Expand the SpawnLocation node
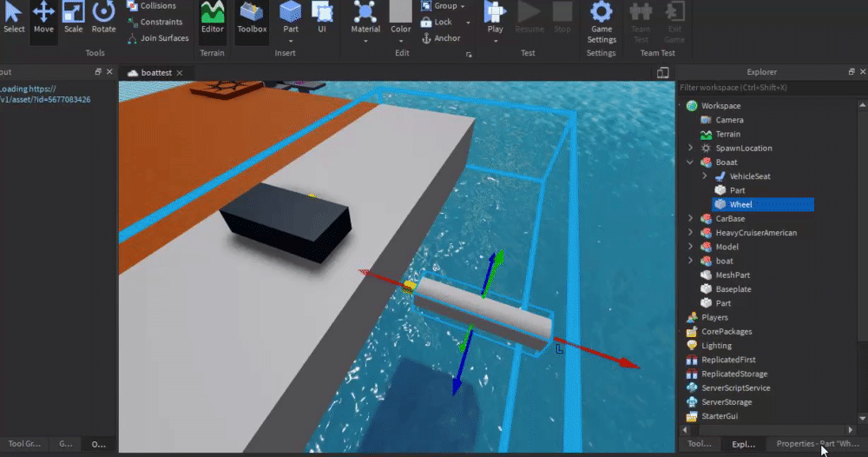The height and width of the screenshot is (457, 868). point(690,148)
